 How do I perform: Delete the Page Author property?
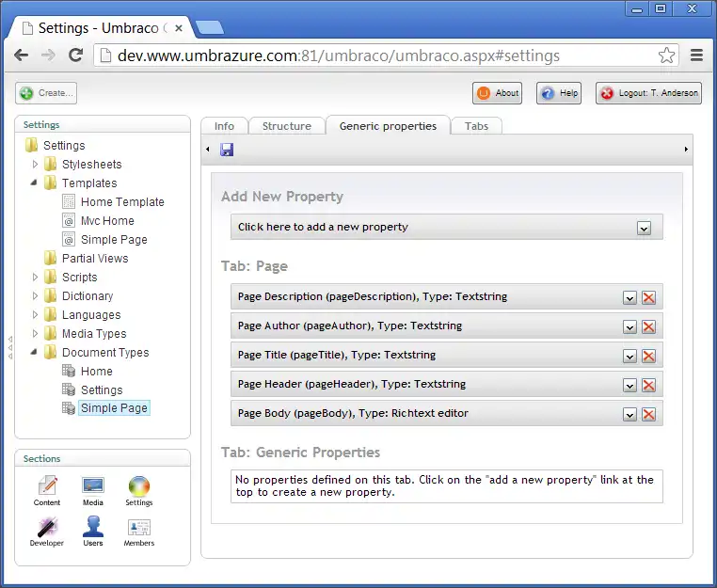(x=648, y=326)
